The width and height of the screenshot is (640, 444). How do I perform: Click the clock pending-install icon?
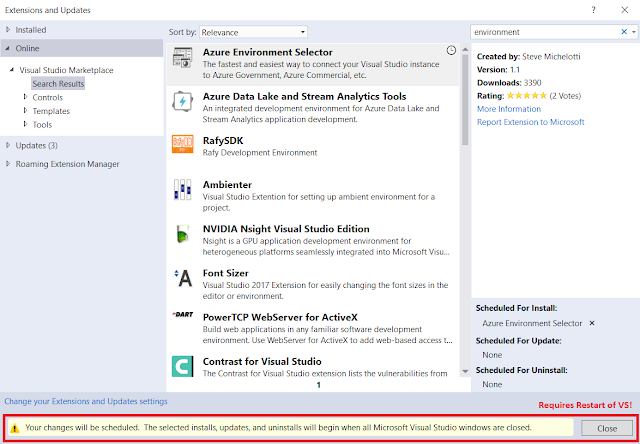pos(451,51)
